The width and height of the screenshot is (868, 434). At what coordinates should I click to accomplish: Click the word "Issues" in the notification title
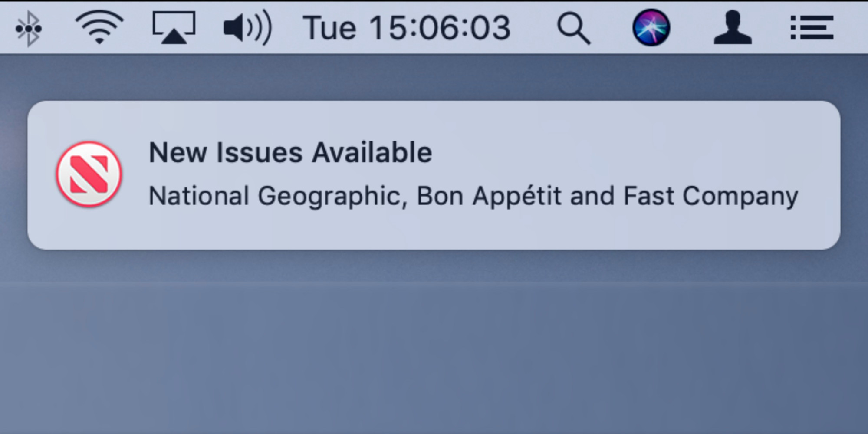(259, 153)
